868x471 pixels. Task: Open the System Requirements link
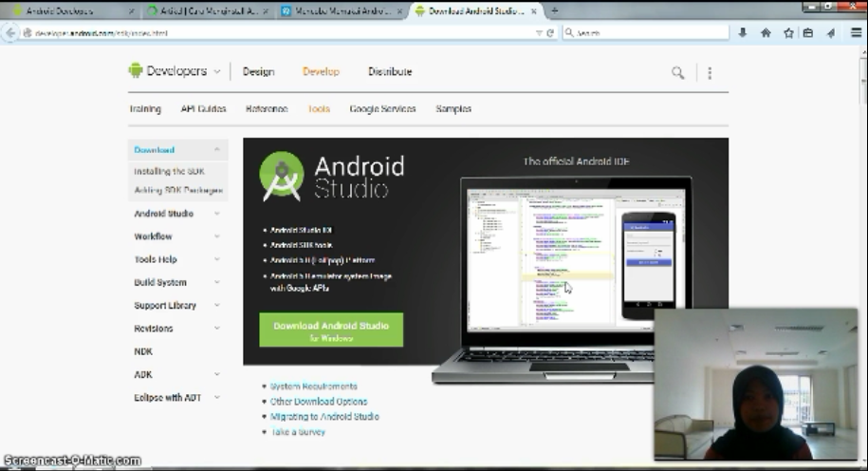[314, 386]
